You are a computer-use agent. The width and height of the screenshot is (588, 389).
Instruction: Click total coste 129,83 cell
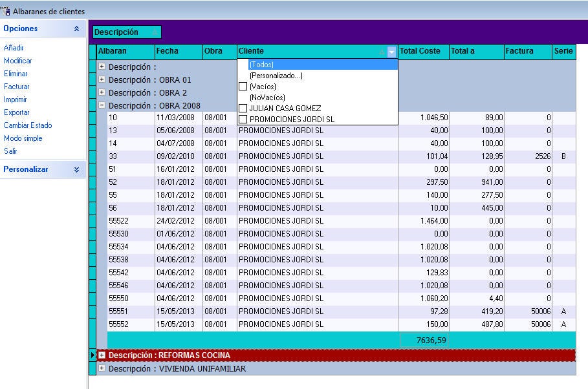point(424,273)
